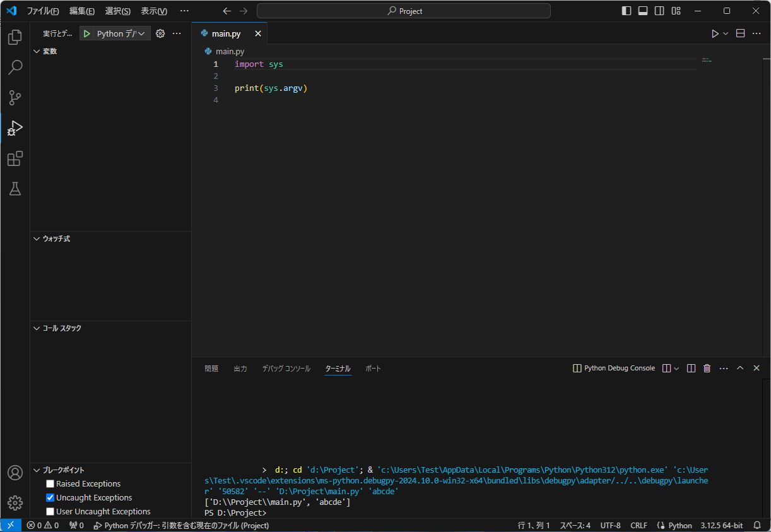Open forwarded ports indicator showing 0
The width and height of the screenshot is (771, 532).
point(76,525)
